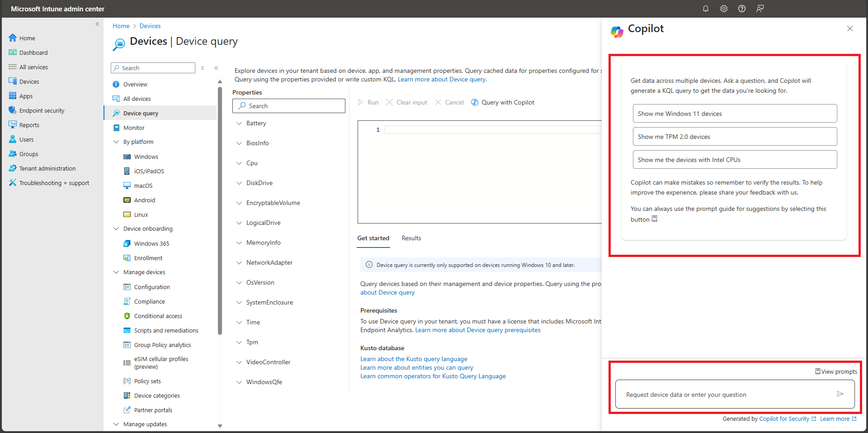Open the notifications bell icon
This screenshot has width=868, height=433.
click(x=706, y=9)
